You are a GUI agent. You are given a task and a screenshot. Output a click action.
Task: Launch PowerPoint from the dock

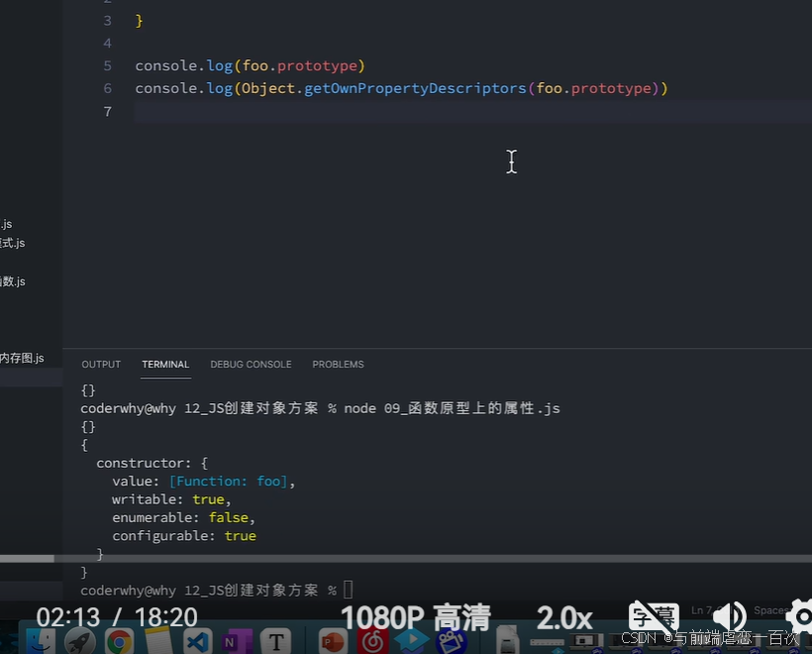[333, 642]
